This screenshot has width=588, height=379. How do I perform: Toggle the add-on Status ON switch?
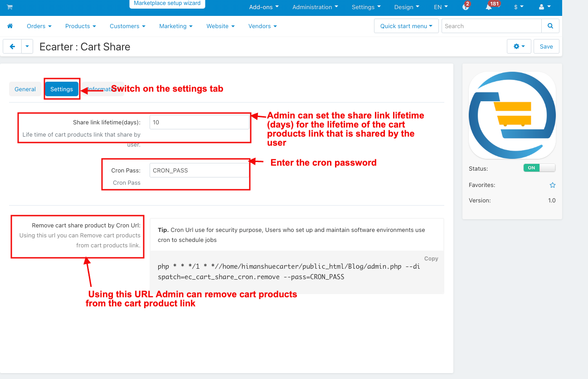pyautogui.click(x=539, y=168)
